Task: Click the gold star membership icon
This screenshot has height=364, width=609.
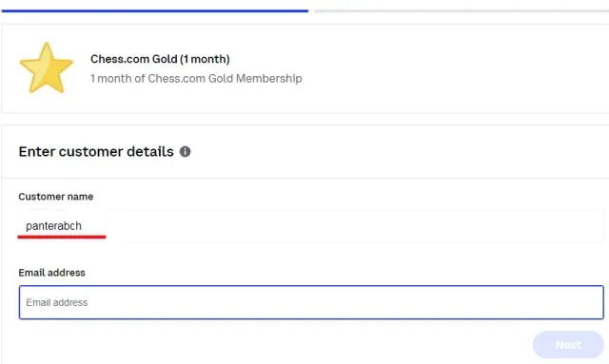Action: [47, 67]
